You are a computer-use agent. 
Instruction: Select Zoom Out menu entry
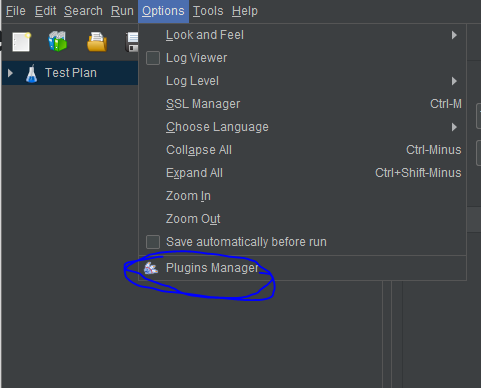[x=303, y=219]
